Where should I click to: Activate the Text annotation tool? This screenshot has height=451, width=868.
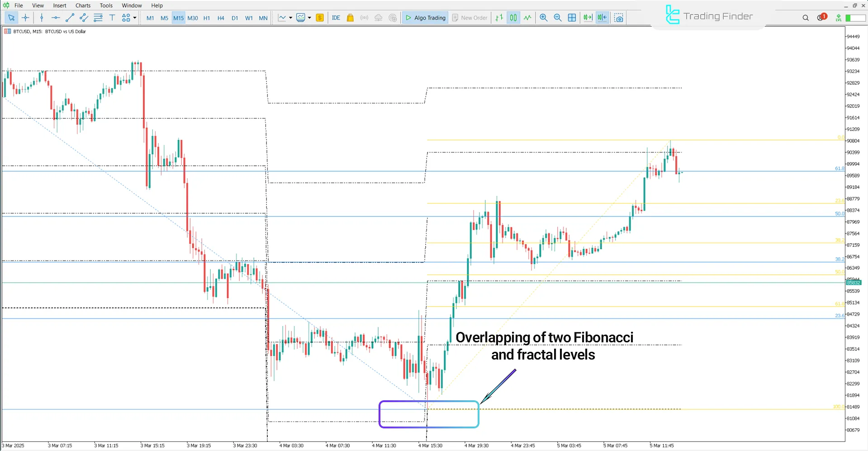click(x=112, y=18)
